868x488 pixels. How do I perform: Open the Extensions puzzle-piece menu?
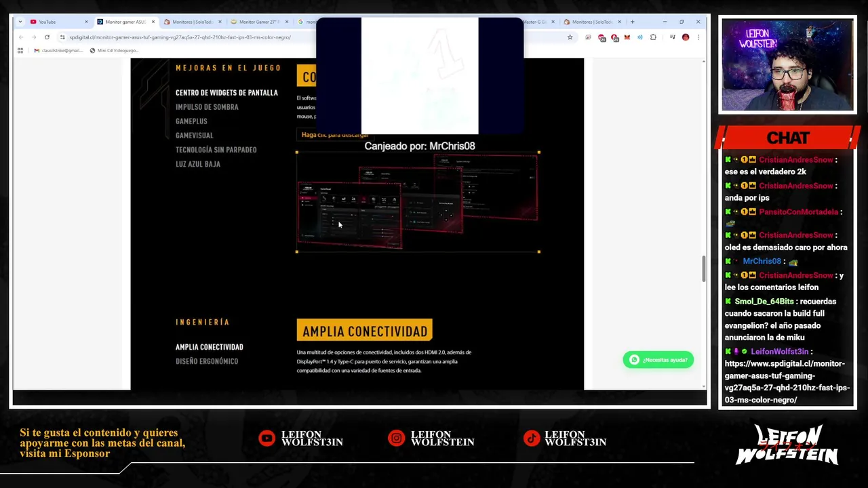[653, 37]
